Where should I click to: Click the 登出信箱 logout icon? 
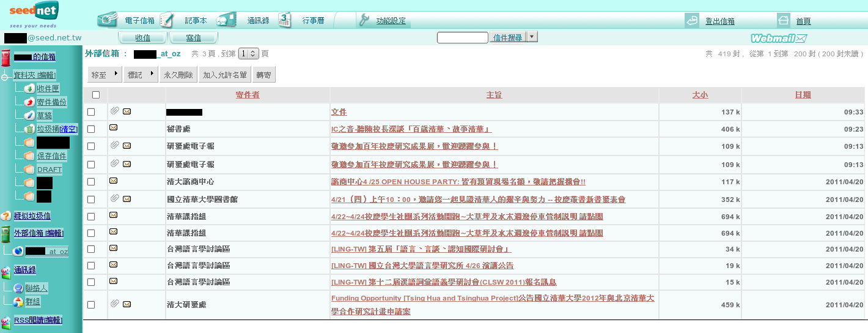point(692,20)
